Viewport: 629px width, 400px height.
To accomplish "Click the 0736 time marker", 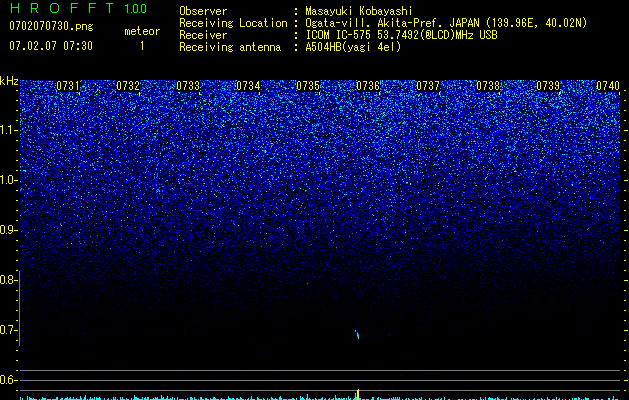I will (x=368, y=86).
